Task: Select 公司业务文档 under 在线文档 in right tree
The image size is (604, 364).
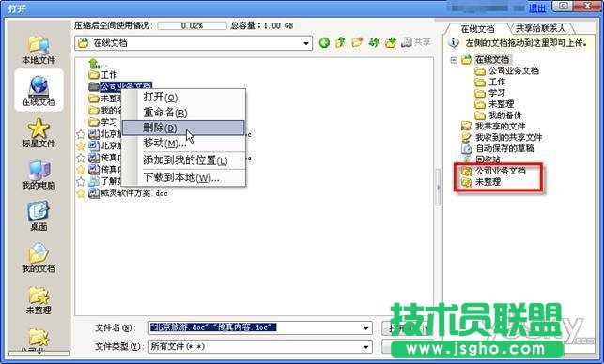Action: coord(514,70)
